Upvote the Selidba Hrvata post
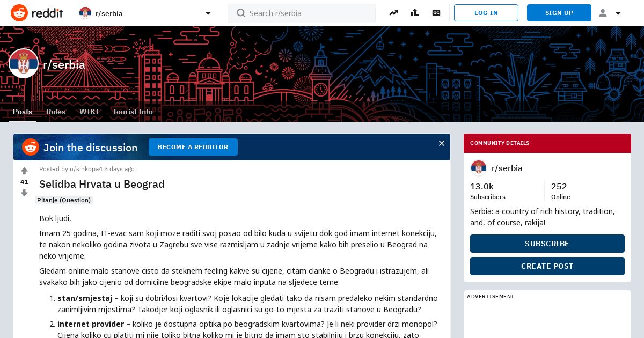Screen dimensions: 644x338 point(24,171)
